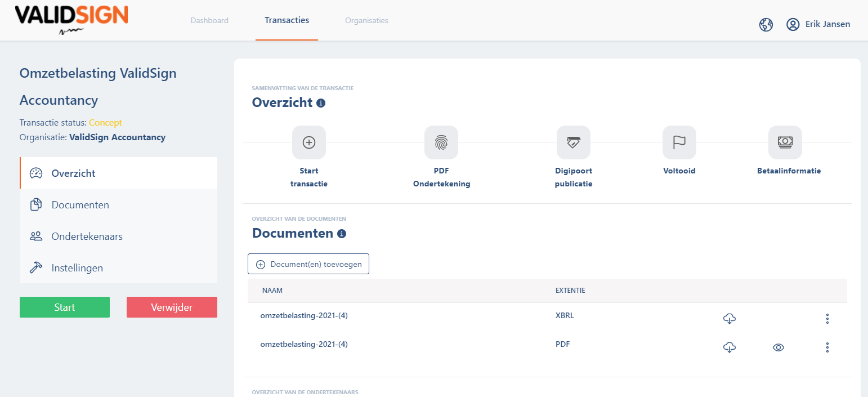
Task: Click the Erik Jansen user name
Action: (x=827, y=24)
